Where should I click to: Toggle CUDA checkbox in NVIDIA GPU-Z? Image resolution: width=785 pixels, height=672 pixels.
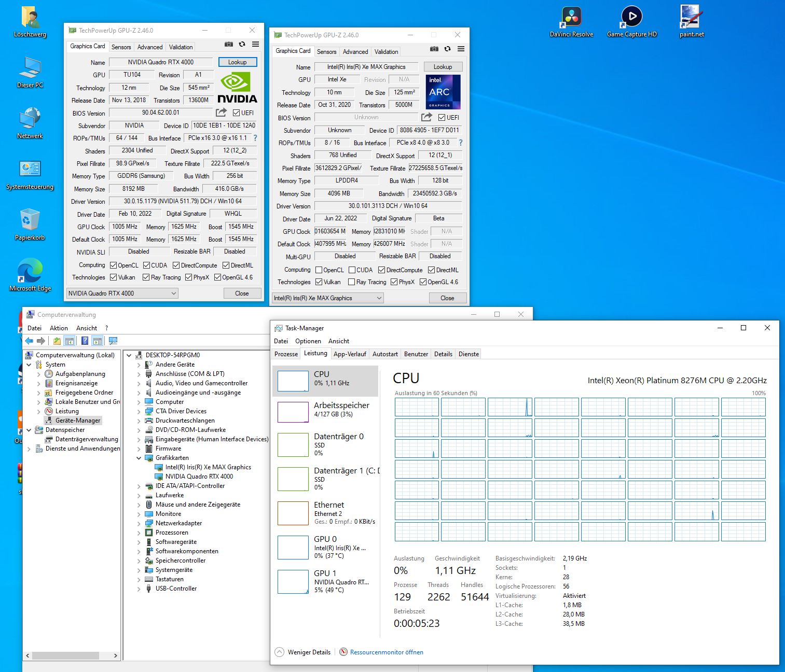[x=146, y=265]
